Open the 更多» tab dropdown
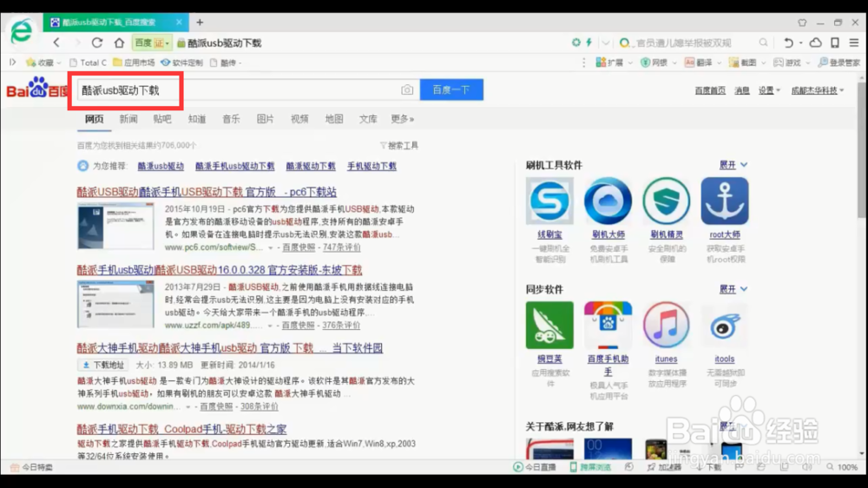This screenshot has width=868, height=488. (x=402, y=119)
